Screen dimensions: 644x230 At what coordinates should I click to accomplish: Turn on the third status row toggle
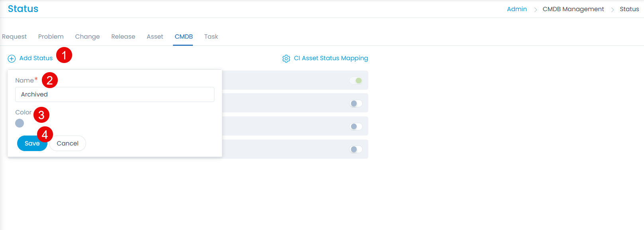(x=356, y=127)
